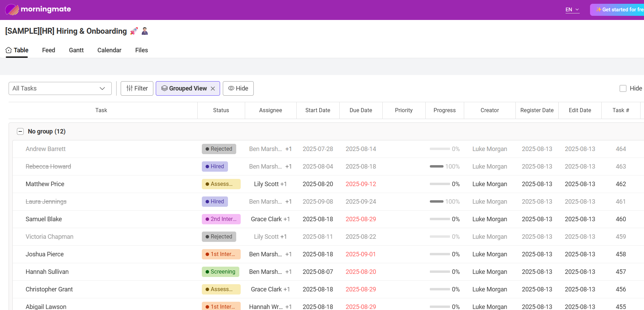This screenshot has height=310, width=644.
Task: Click the stacked layers icon on Grouped View
Action: coord(164,88)
